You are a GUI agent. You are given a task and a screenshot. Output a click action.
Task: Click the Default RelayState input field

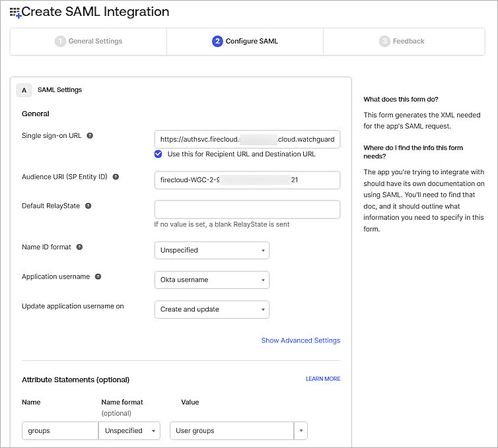click(x=247, y=209)
